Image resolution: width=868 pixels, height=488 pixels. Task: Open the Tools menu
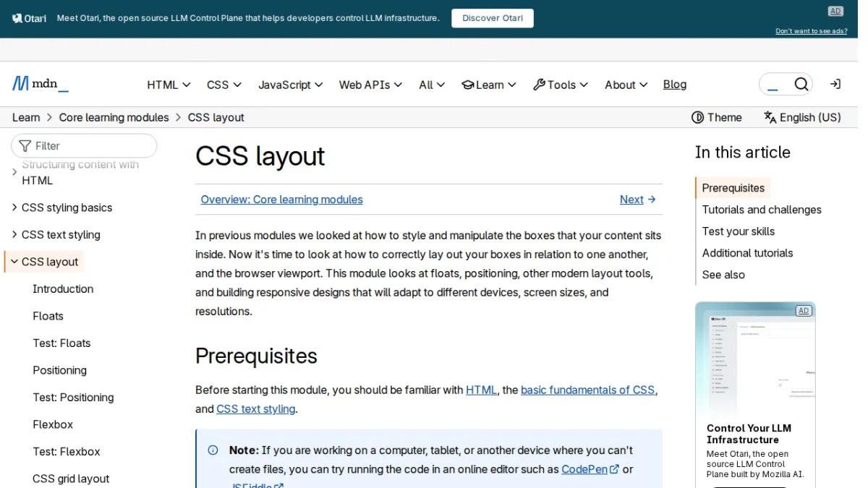tap(561, 85)
